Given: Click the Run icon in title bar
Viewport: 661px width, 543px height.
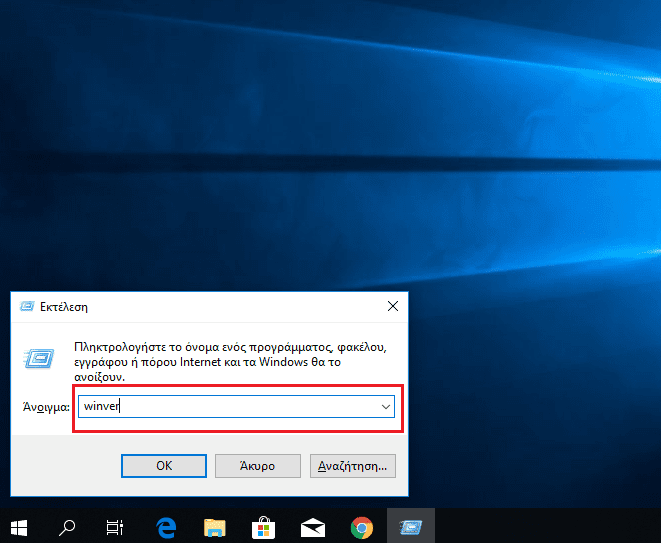Looking at the screenshot, I should coord(27,306).
